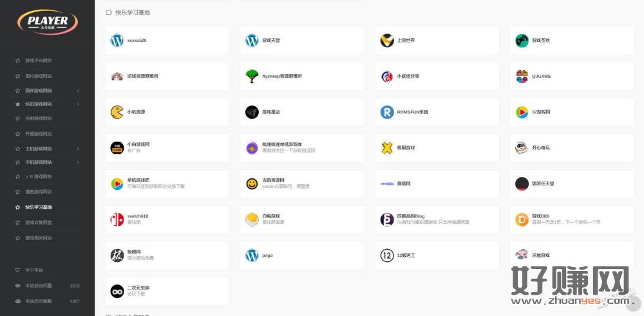Expand the 手机游戏网站 submenu arrow

point(78,162)
